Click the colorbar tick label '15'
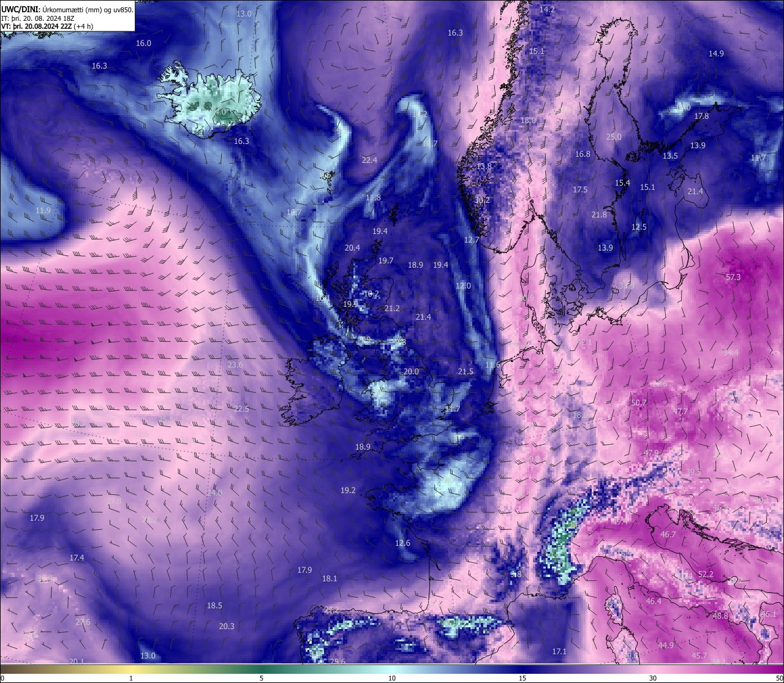The width and height of the screenshot is (784, 683). (522, 678)
